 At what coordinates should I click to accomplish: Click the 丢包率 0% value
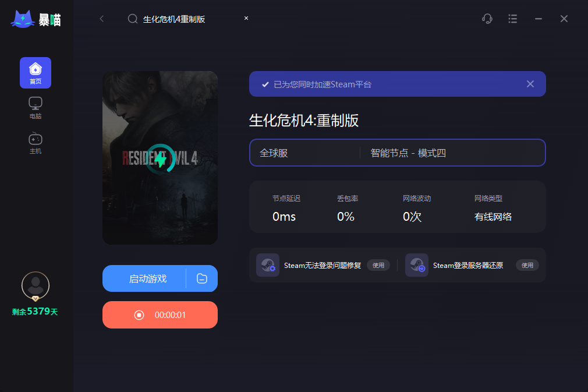346,217
